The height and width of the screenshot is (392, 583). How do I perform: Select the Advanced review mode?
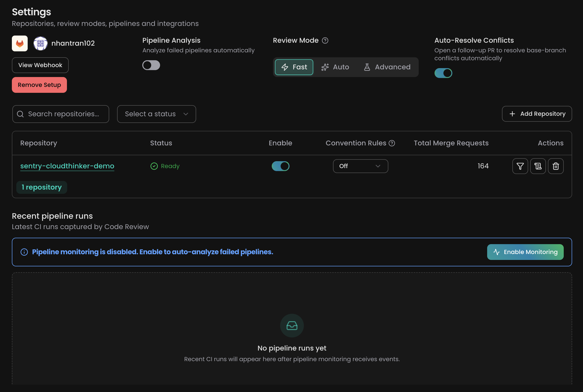(x=387, y=67)
